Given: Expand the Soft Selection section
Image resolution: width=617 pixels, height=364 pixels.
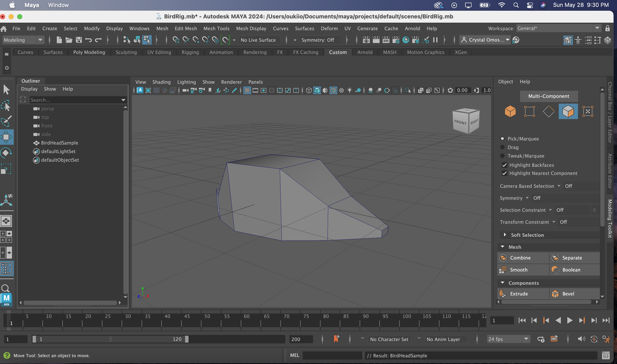Looking at the screenshot, I should (505, 235).
